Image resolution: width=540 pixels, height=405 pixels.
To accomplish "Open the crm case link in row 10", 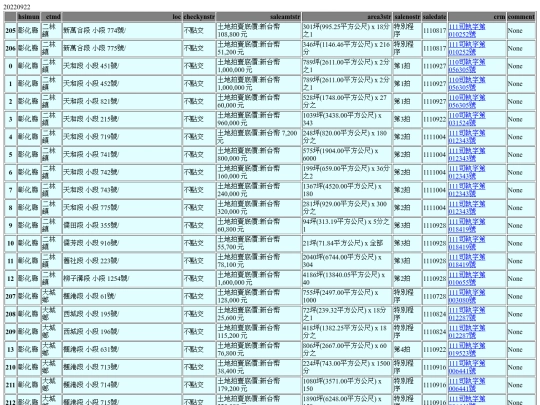I will pos(467,243).
